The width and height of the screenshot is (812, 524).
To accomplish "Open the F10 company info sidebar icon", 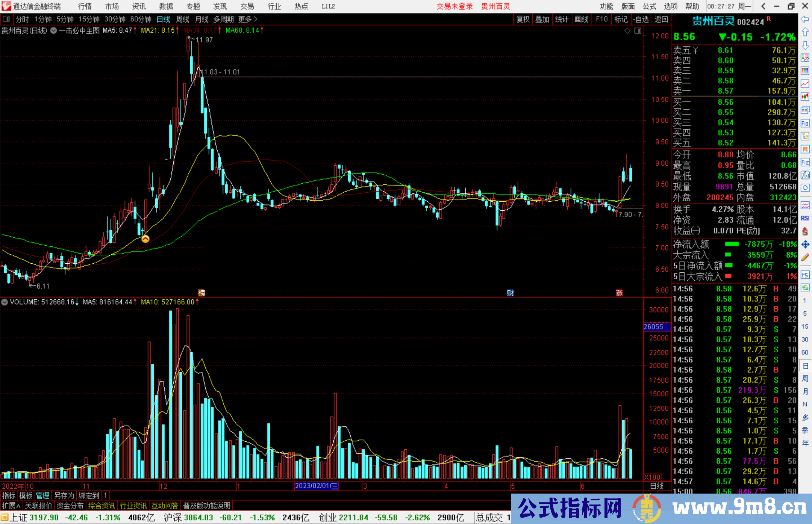I will pos(805,123).
